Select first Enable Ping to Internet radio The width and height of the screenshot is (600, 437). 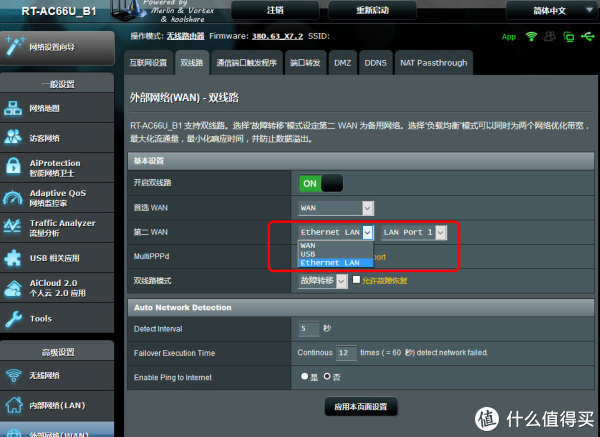(305, 377)
